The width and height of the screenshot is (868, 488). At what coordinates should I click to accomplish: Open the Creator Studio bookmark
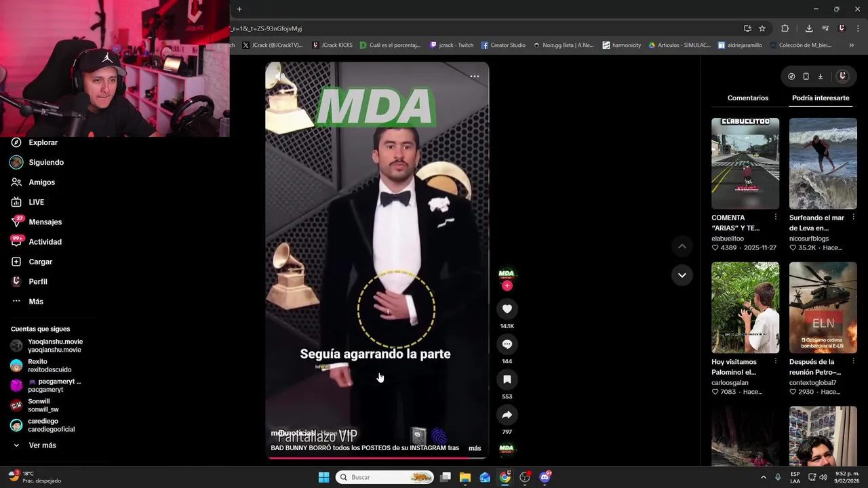pyautogui.click(x=503, y=45)
